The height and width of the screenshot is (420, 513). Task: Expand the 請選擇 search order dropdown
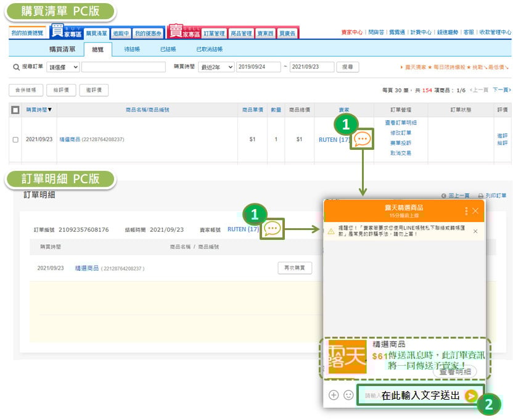pyautogui.click(x=63, y=67)
